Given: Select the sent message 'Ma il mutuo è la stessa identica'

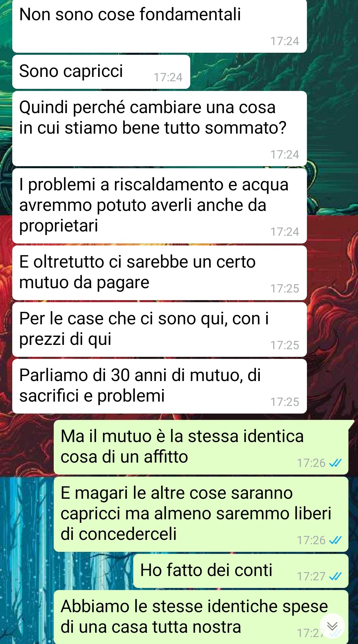Looking at the screenshot, I should pos(201,447).
